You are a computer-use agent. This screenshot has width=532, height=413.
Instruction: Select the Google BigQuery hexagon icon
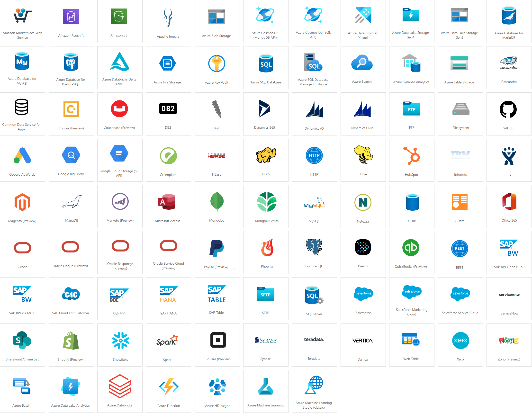click(71, 155)
